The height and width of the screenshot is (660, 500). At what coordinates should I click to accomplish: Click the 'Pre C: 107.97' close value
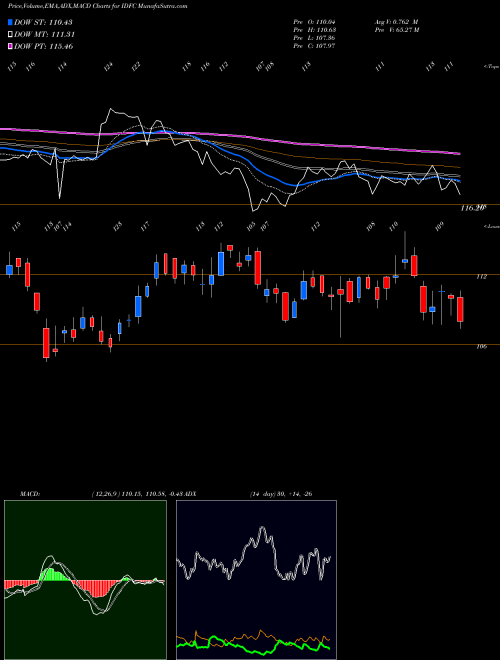(314, 46)
